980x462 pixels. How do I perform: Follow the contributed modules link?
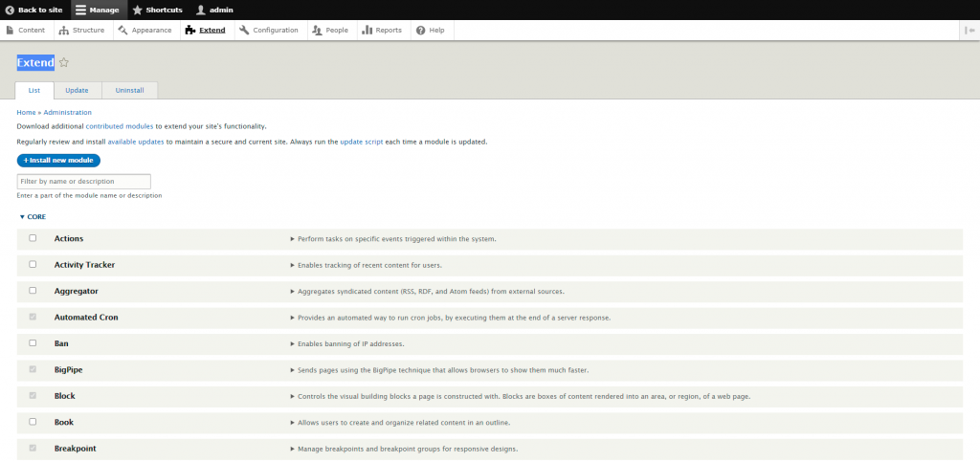click(x=120, y=126)
